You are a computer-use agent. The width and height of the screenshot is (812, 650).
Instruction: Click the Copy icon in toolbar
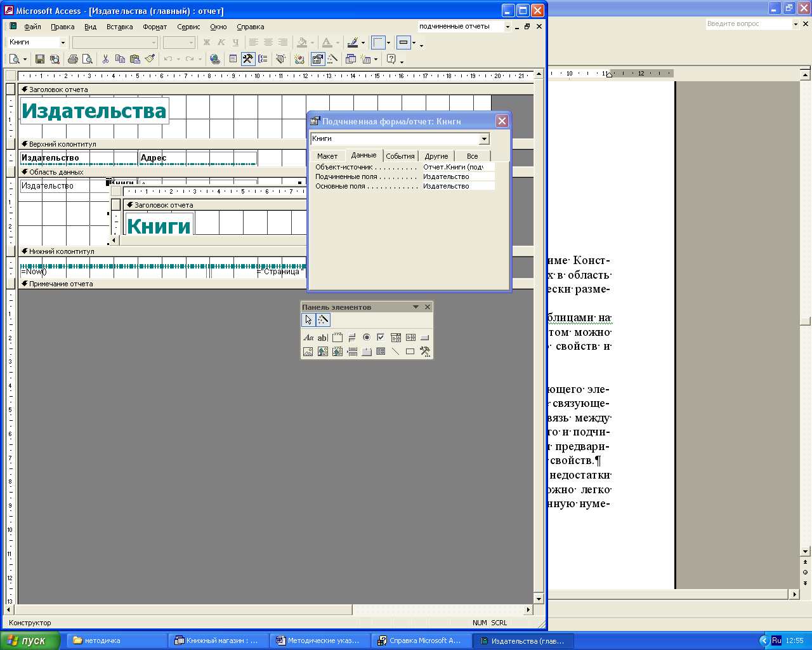pyautogui.click(x=120, y=59)
